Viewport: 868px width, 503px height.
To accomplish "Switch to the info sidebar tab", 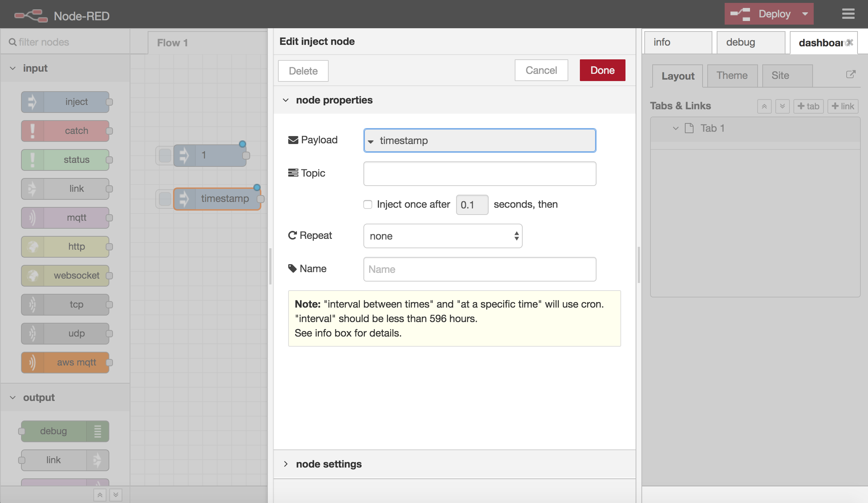I will [678, 42].
